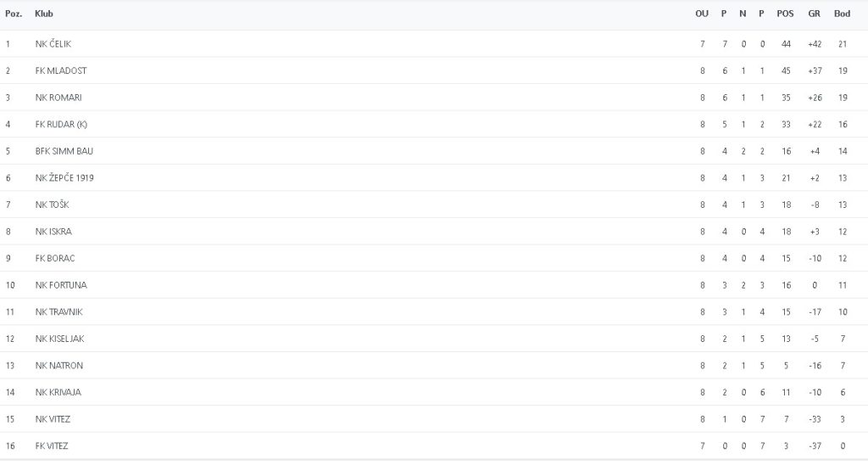Click the GR goal difference header
Screen dimensions: 868x465
pos(814,14)
